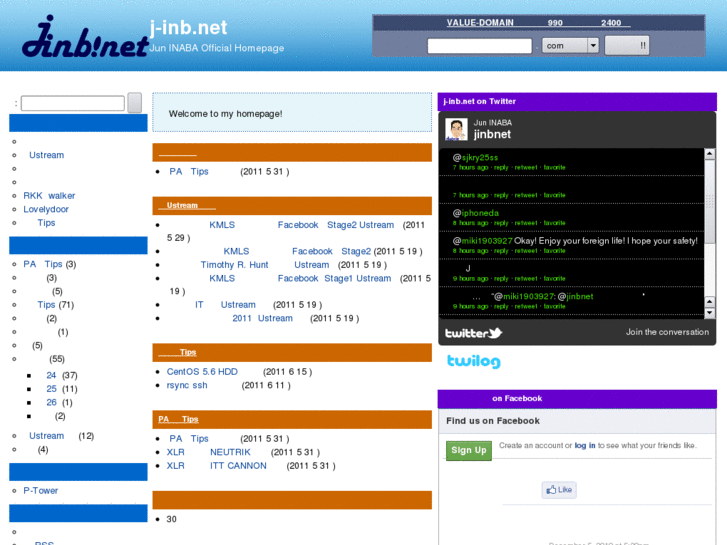The width and height of the screenshot is (727, 545).
Task: Open the 26 (1) subcategory link
Action: 51,402
